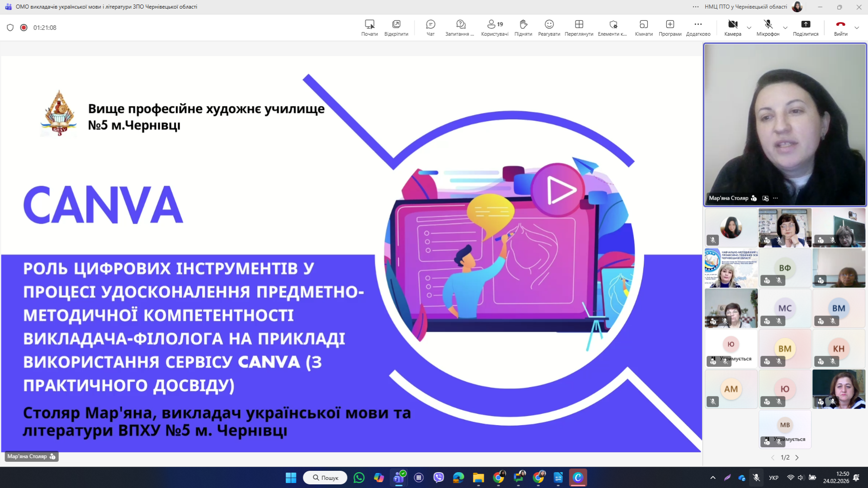The height and width of the screenshot is (488, 868).
Task: Expand microphone options dropdown arrow
Action: click(785, 28)
